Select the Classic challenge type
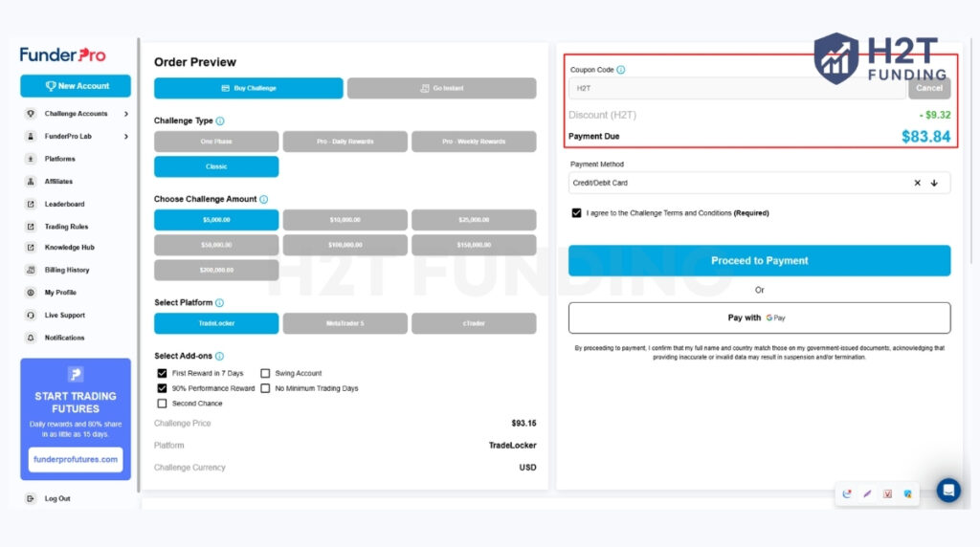 [x=216, y=166]
